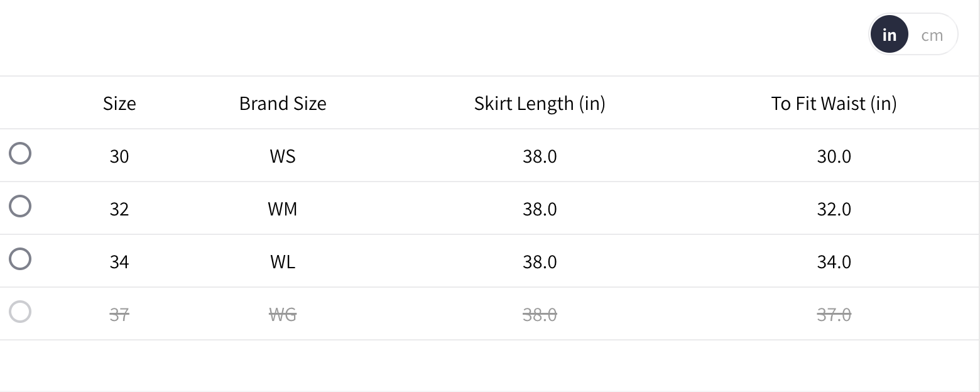The width and height of the screenshot is (980, 392).
Task: Select the size 30 radio button
Action: pos(20,153)
